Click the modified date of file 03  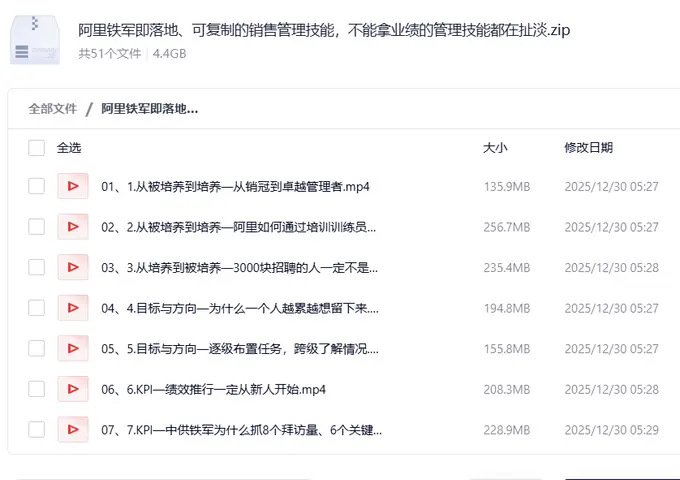coord(611,268)
